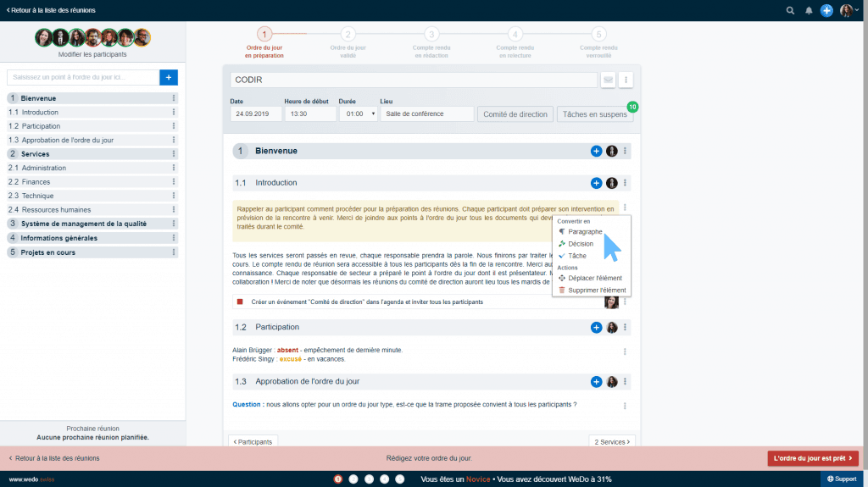This screenshot has height=487, width=868.
Task: Toggle the red task checkbox for Créer un événement
Action: click(x=240, y=302)
